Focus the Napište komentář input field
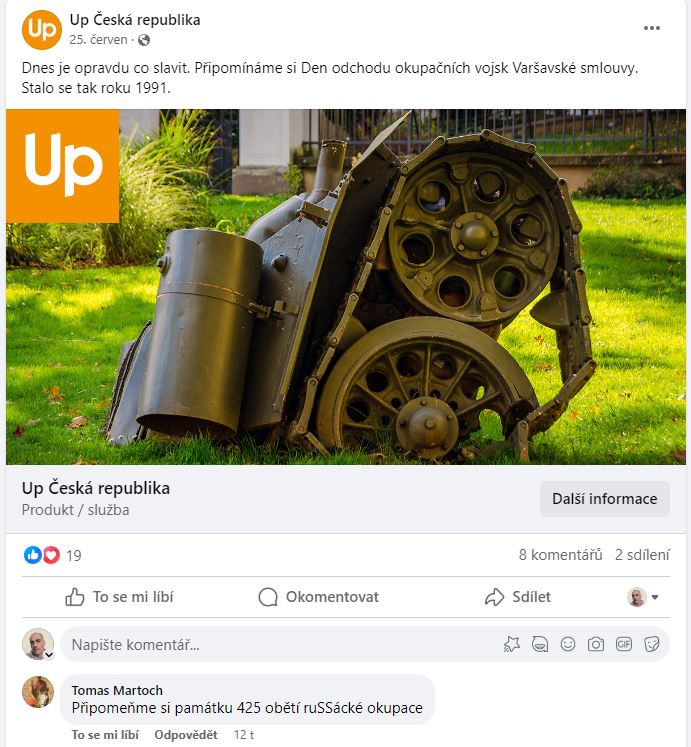 [281, 645]
